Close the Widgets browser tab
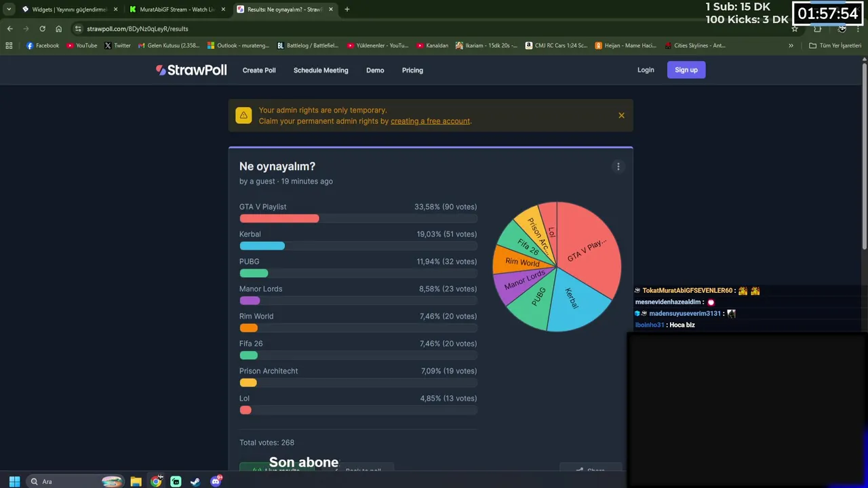 pos(115,9)
